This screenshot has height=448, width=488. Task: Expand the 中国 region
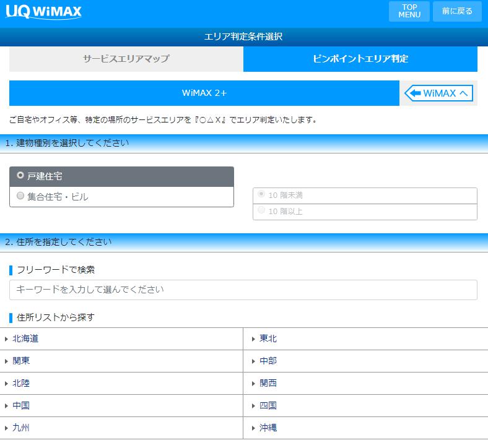click(121, 406)
